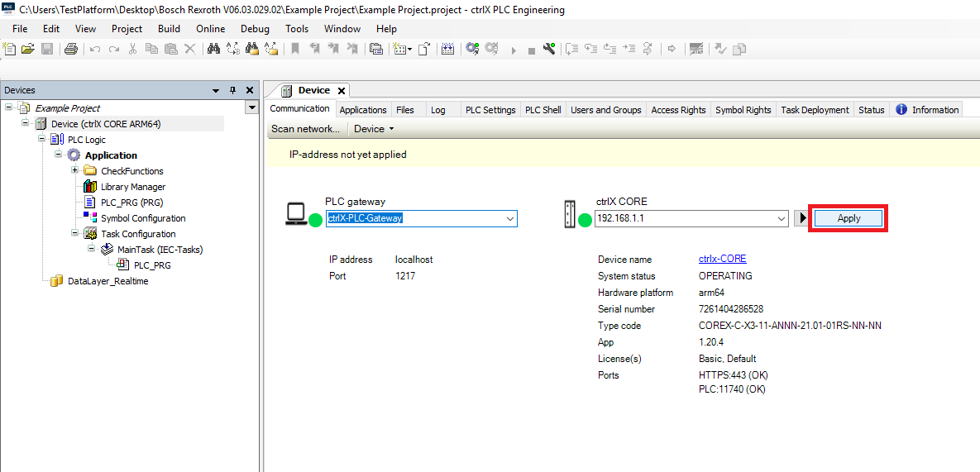Switch to the PLC Settings tab
This screenshot has height=472, width=980.
point(490,110)
